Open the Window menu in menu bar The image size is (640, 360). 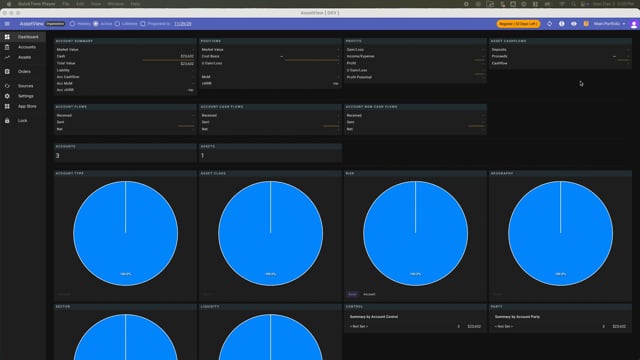pyautogui.click(x=116, y=4)
